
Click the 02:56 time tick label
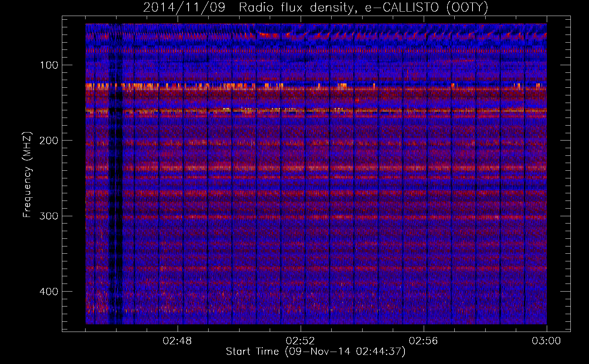[x=423, y=341]
